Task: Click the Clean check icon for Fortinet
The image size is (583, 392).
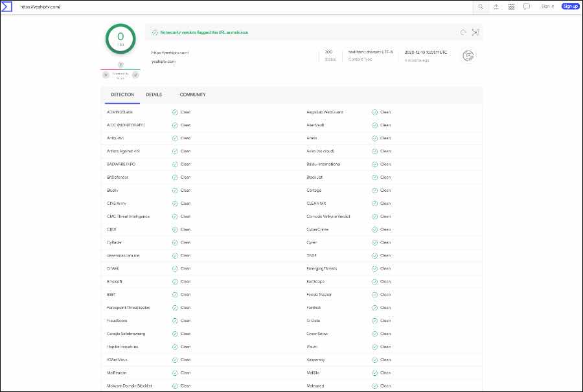Action: 375,308
